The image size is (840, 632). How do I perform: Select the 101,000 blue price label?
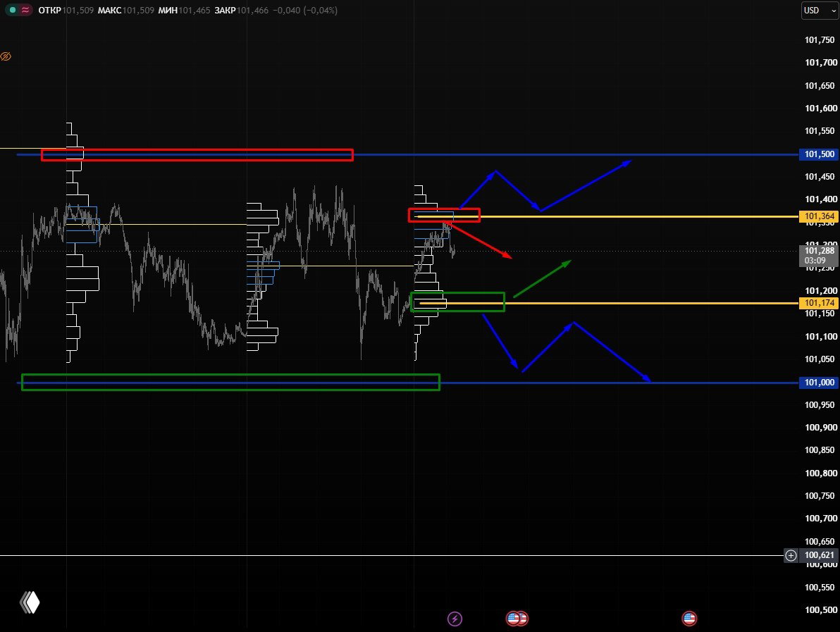point(818,383)
